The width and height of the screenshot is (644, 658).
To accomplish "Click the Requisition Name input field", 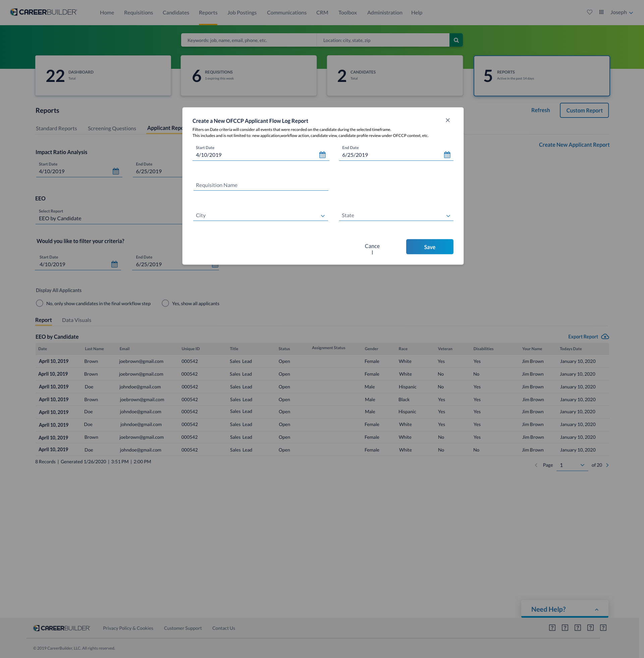I will point(260,185).
